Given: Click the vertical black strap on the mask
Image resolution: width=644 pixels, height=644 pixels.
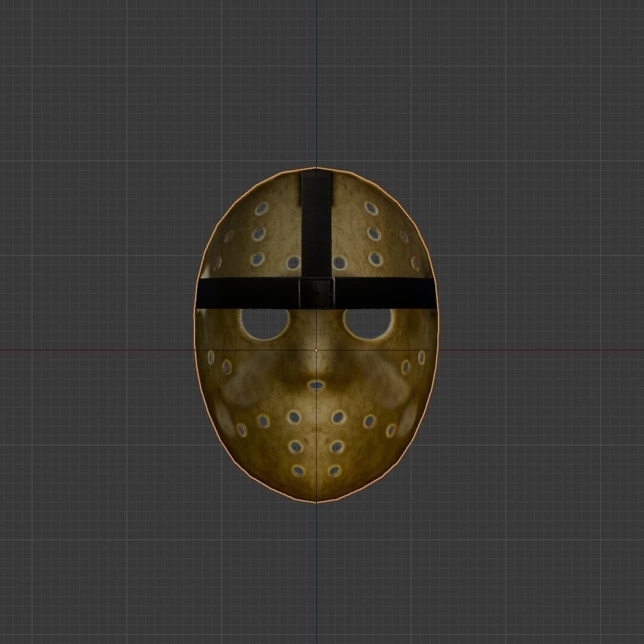Looking at the screenshot, I should [316, 224].
